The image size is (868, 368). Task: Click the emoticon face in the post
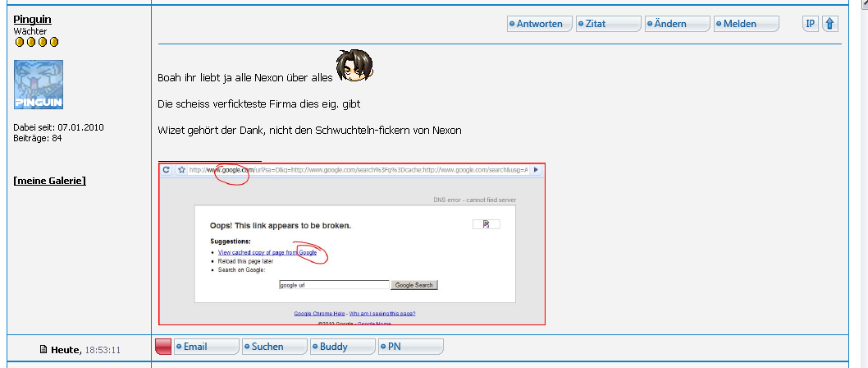[354, 67]
